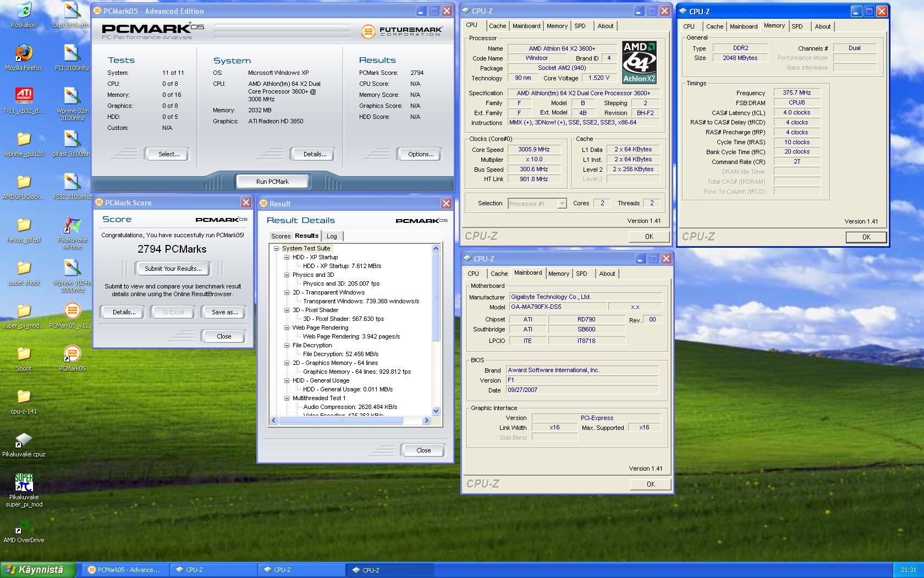Collapse the Multithreaded Test 1 node

[287, 398]
